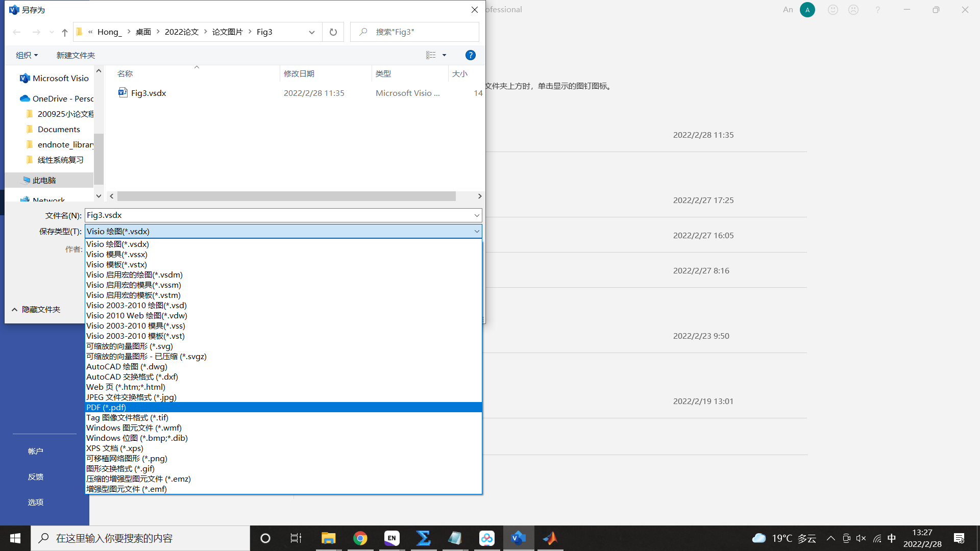Open MATLAB from taskbar
This screenshot has width=980, height=551.
click(550, 538)
